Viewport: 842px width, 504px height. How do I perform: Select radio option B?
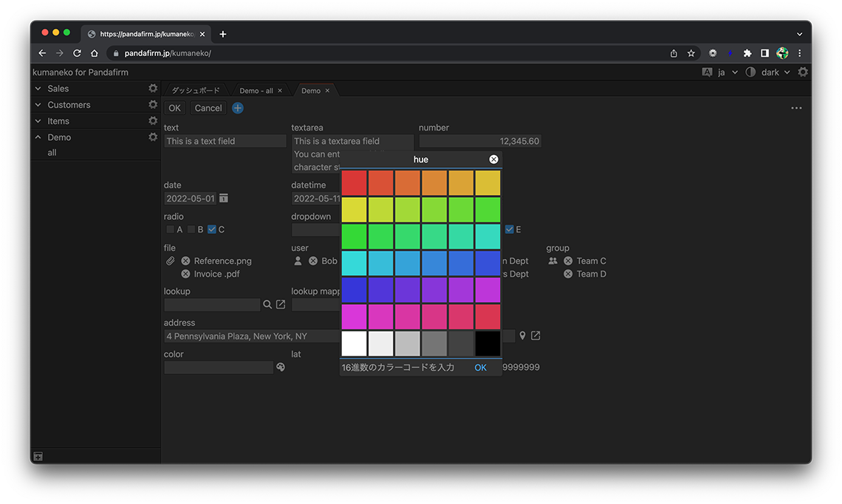(x=191, y=229)
